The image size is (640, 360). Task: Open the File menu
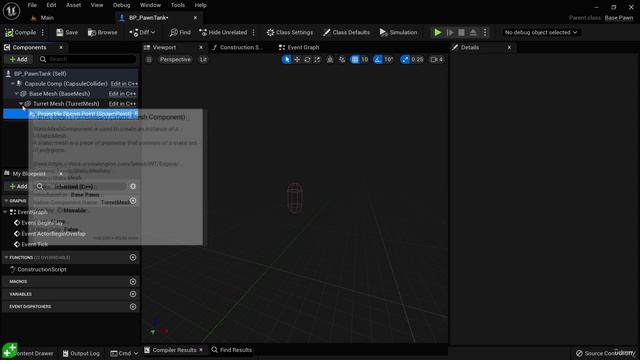[x=32, y=5]
